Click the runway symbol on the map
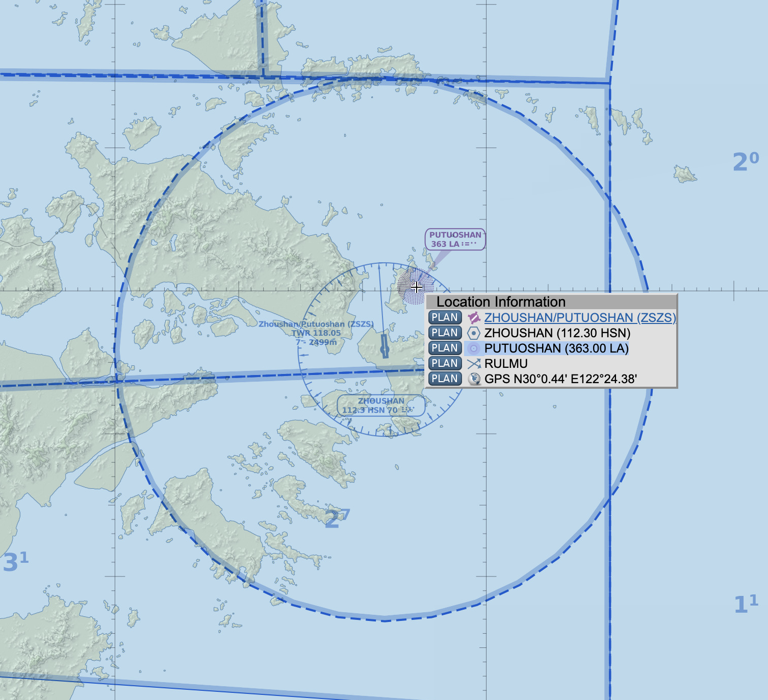The height and width of the screenshot is (700, 768). [x=384, y=346]
